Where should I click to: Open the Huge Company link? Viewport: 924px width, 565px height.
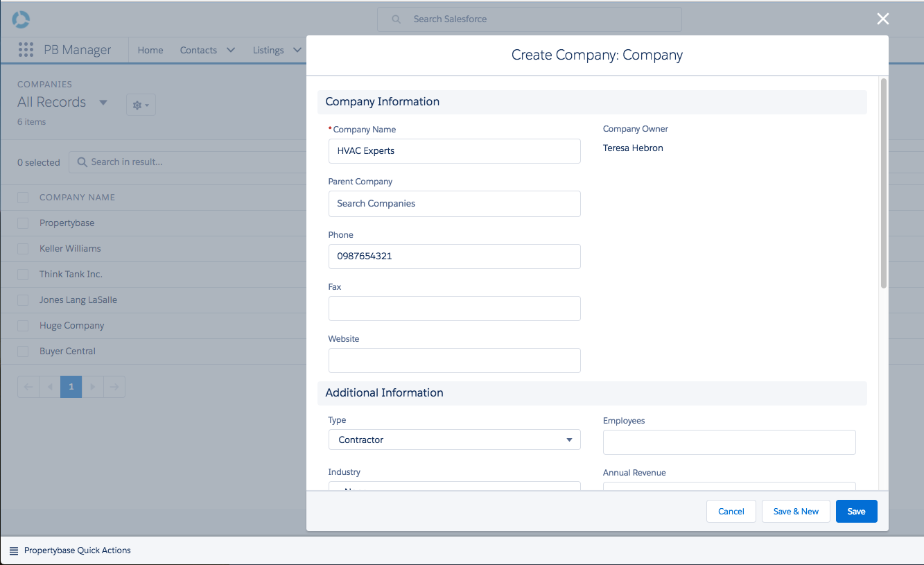pyautogui.click(x=72, y=326)
